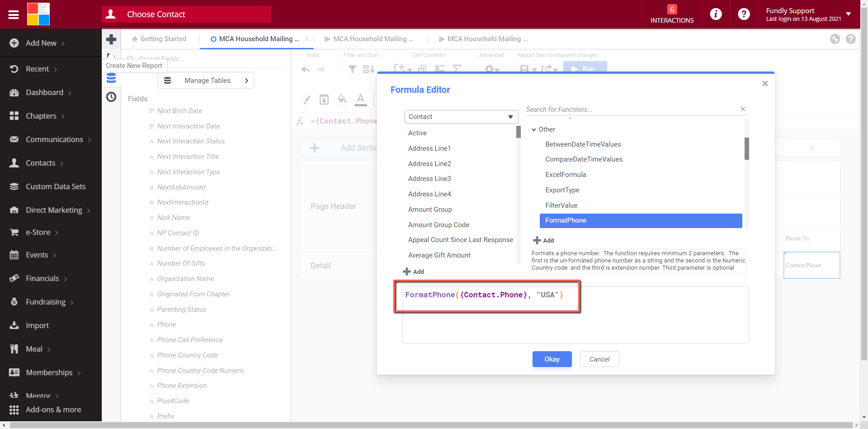
Task: Click the Redo arrow icon
Action: [x=321, y=69]
